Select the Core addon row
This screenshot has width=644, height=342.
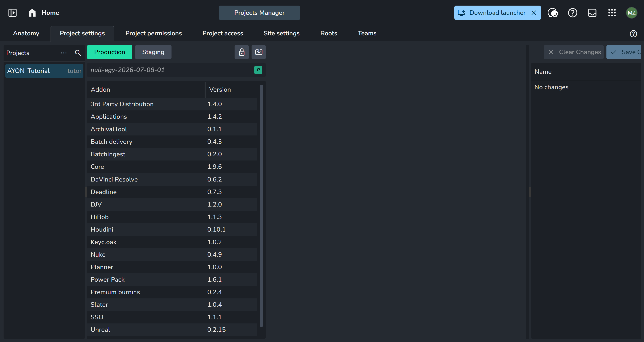172,167
